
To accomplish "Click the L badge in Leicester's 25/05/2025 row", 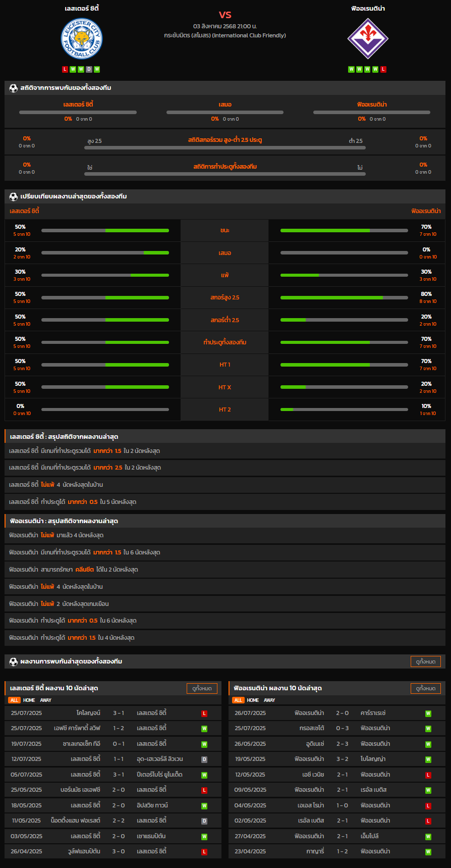I will [204, 790].
